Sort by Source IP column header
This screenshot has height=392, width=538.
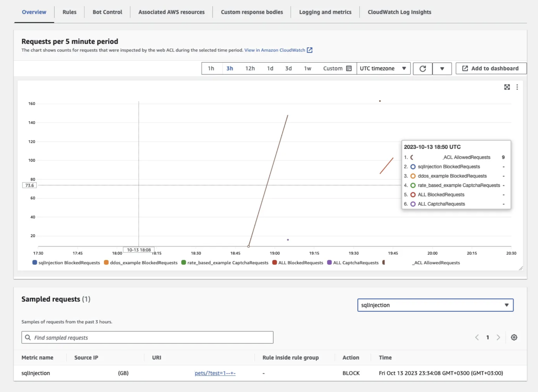pos(86,357)
